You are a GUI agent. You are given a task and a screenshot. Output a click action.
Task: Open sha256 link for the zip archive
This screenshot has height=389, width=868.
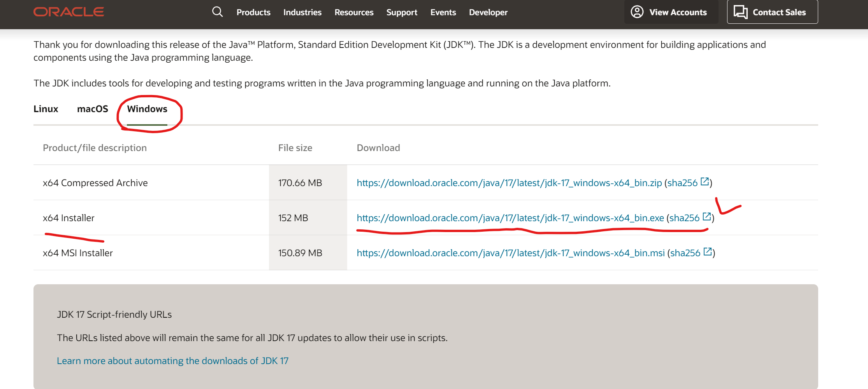click(682, 183)
